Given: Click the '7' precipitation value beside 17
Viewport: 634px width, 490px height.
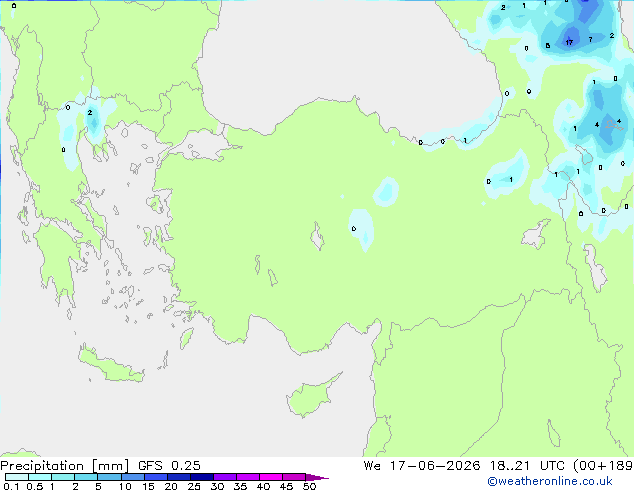Looking at the screenshot, I should coord(590,39).
